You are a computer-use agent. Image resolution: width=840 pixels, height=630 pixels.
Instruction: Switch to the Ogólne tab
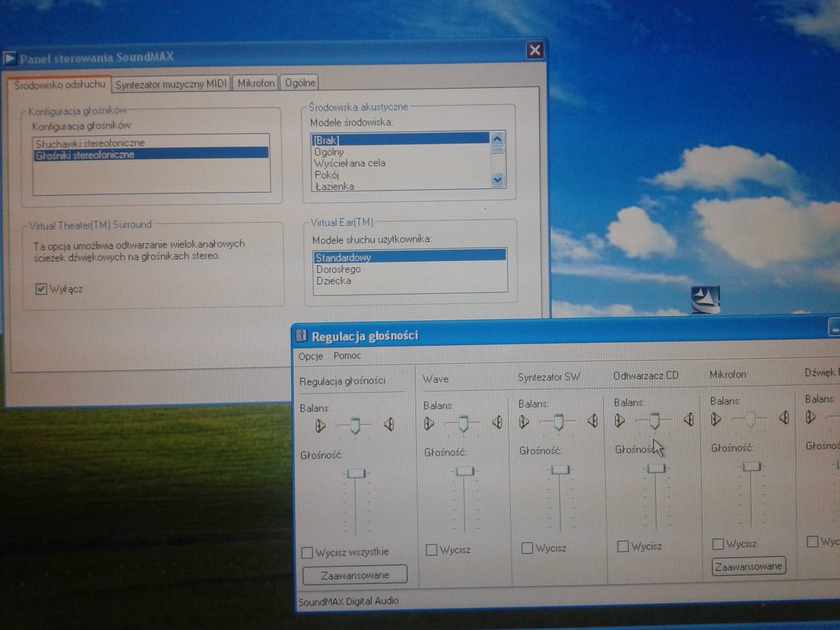coord(300,82)
